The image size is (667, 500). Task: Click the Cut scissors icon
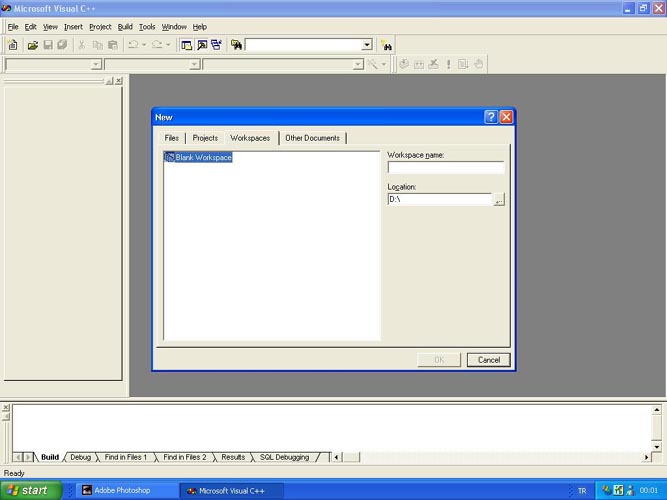82,45
